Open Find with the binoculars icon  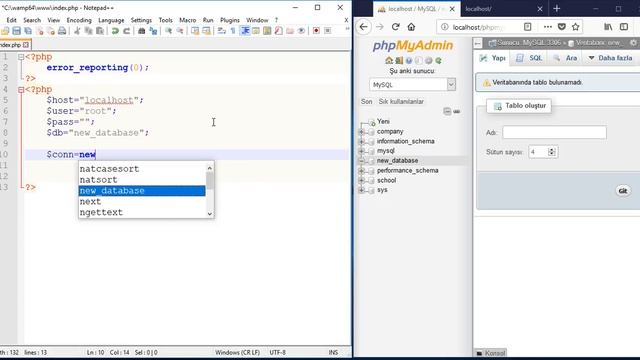coord(142,31)
